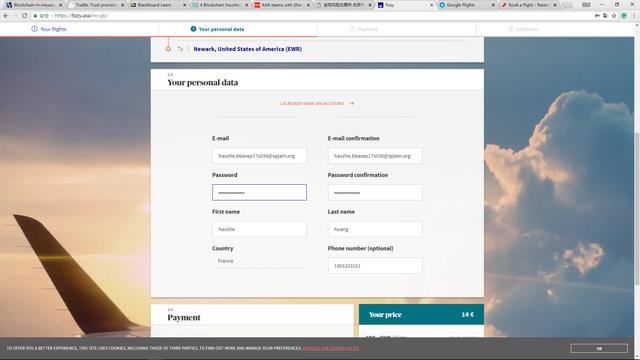Close the Google Flights tab
The width and height of the screenshot is (640, 360).
tap(493, 5)
